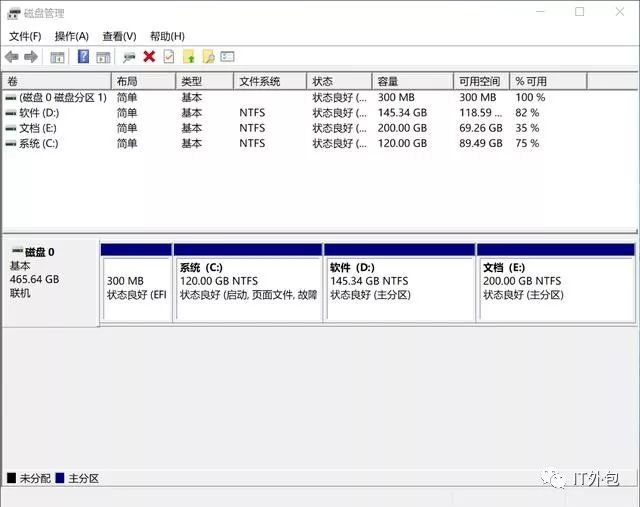This screenshot has height=507, width=640.
Task: Click the 100 % available cell
Action: click(530, 98)
